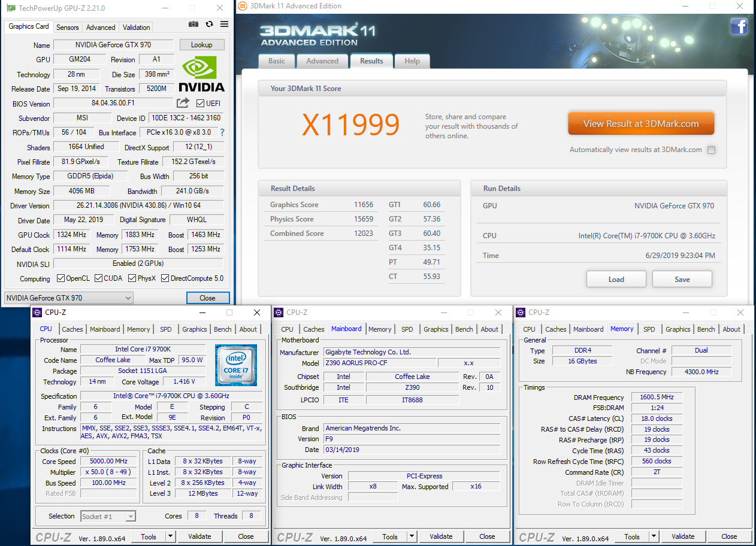756x546 pixels.
Task: Open the Socket #1 selection dropdown
Action: [x=108, y=516]
